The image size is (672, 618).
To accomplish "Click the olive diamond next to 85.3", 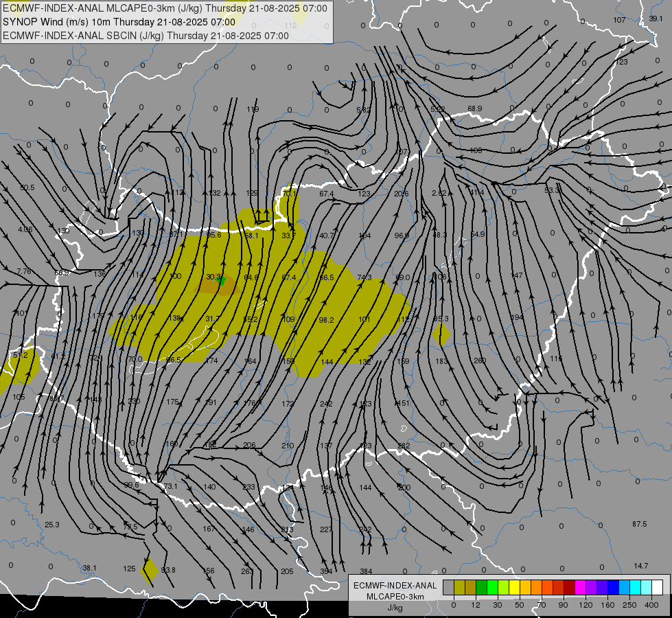I will tap(441, 334).
